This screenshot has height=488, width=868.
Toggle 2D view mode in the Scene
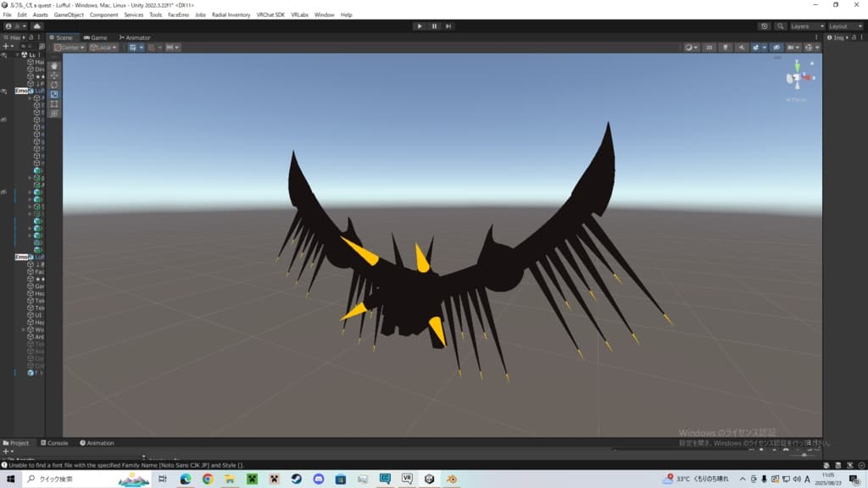click(x=708, y=47)
